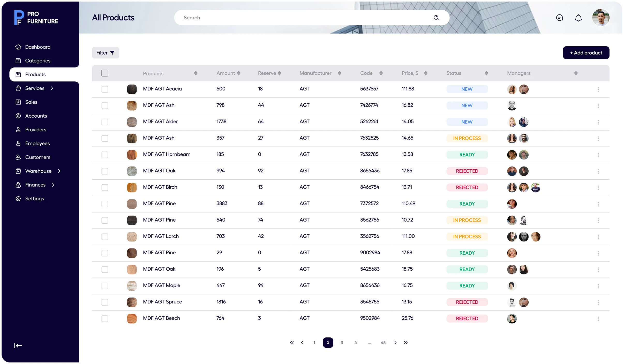
Task: Go to page 45
Action: 383,343
